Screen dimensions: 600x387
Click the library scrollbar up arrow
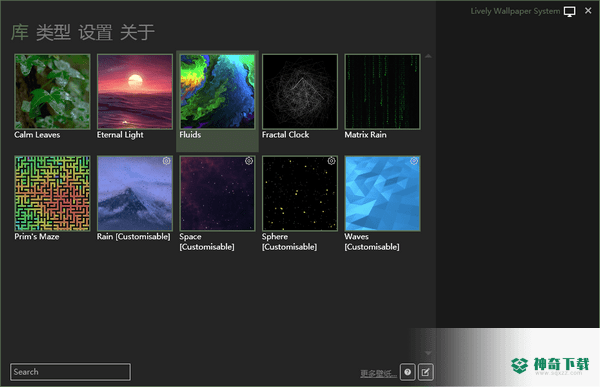pyautogui.click(x=428, y=56)
